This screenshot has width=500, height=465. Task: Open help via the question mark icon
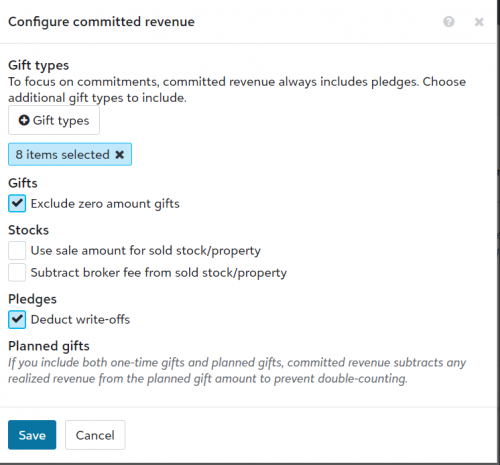[448, 22]
